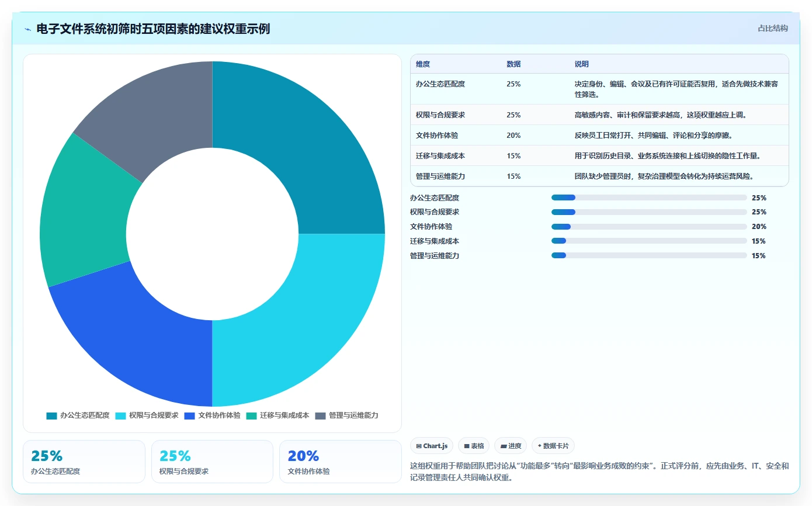Select the 数据卡片 tag chip
Screen dimensions: 812x506
pos(553,446)
